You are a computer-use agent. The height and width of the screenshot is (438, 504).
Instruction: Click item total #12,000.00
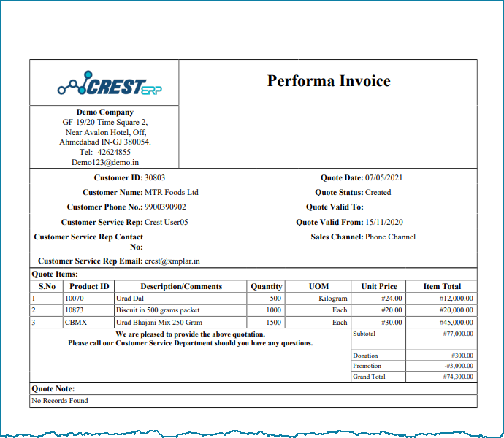pyautogui.click(x=456, y=299)
